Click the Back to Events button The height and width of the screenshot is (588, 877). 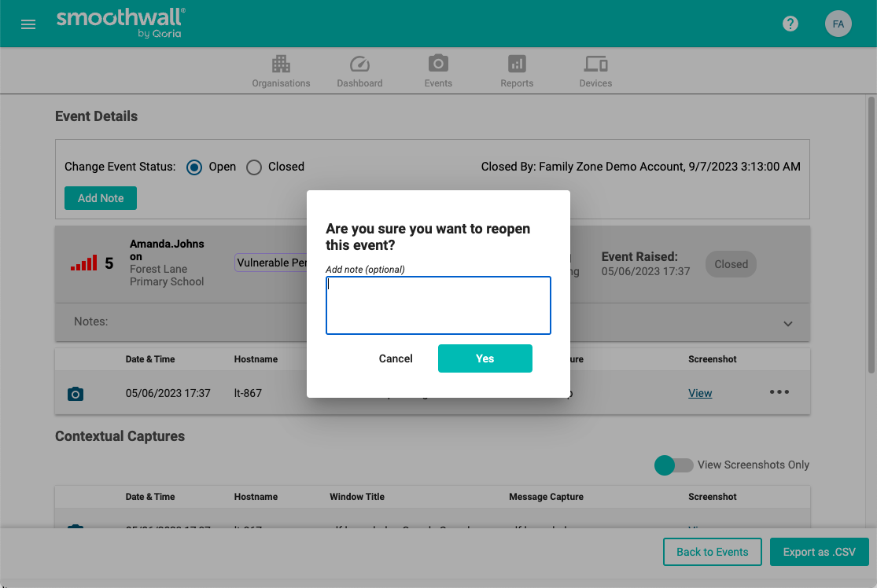[x=712, y=552]
